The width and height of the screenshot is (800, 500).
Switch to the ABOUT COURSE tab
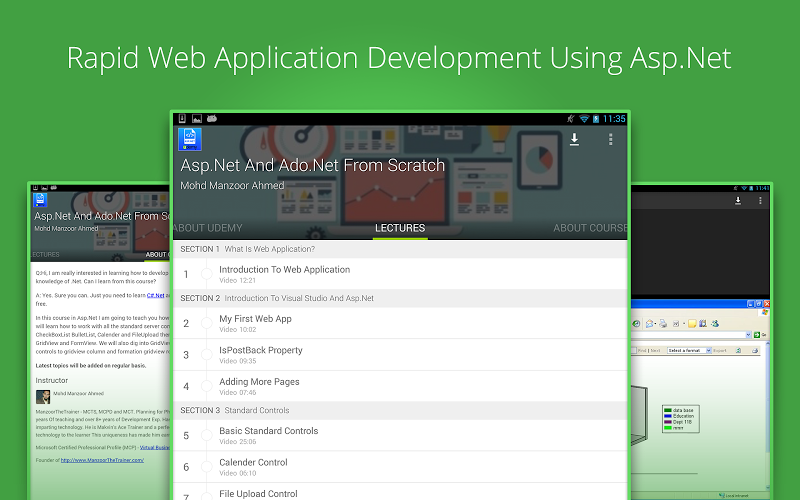(590, 228)
